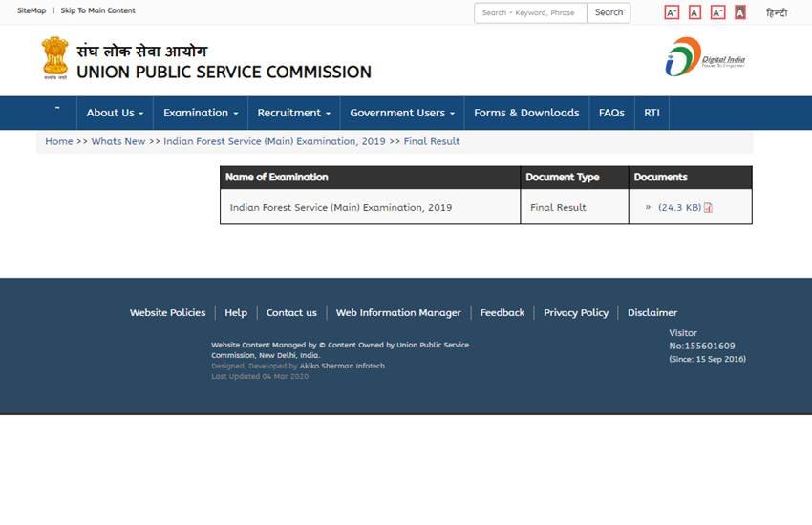Click the Whats New breadcrumb link
Viewport: 812px width, 525px height.
(x=118, y=141)
